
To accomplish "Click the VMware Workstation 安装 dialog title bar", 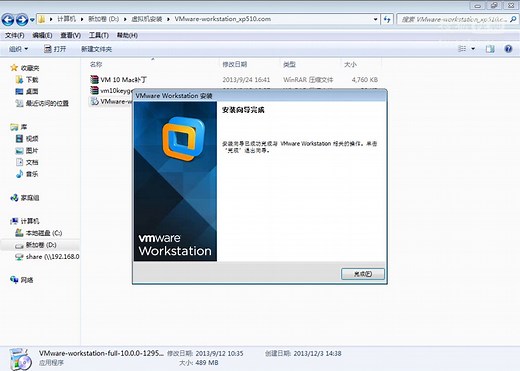I will coord(260,96).
